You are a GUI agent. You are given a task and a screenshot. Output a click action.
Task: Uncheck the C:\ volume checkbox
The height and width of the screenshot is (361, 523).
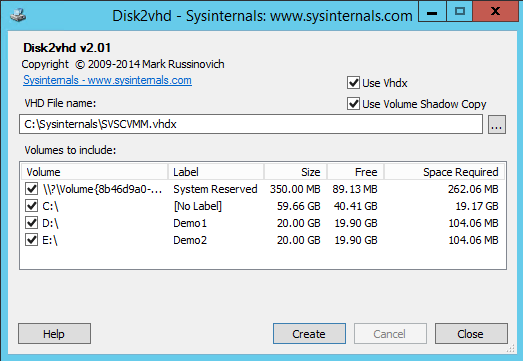pyautogui.click(x=32, y=206)
